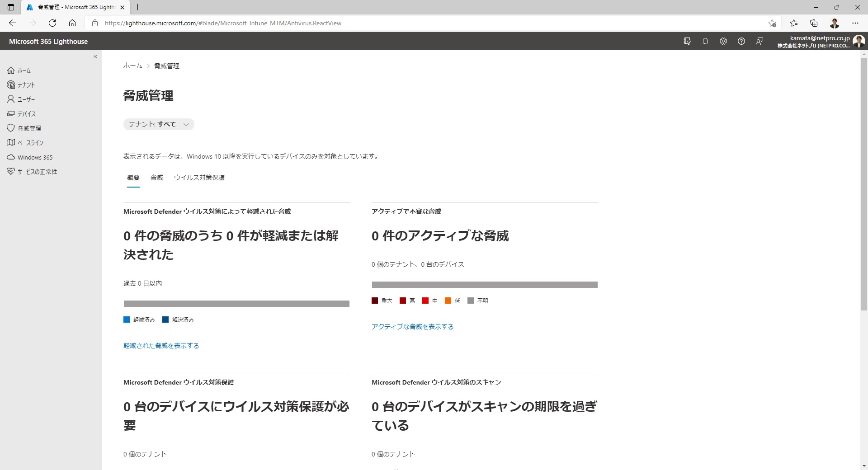Click 軽減された脅威を表示する link
The height and width of the screenshot is (470, 868).
(x=161, y=345)
